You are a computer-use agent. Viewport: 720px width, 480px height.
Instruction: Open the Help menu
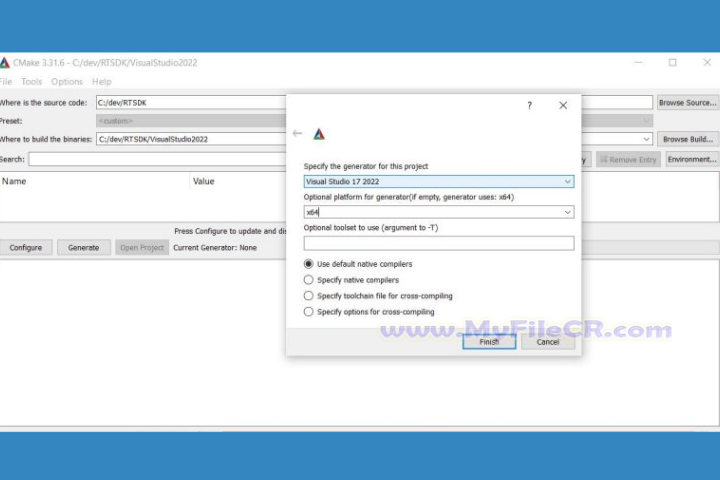click(101, 82)
